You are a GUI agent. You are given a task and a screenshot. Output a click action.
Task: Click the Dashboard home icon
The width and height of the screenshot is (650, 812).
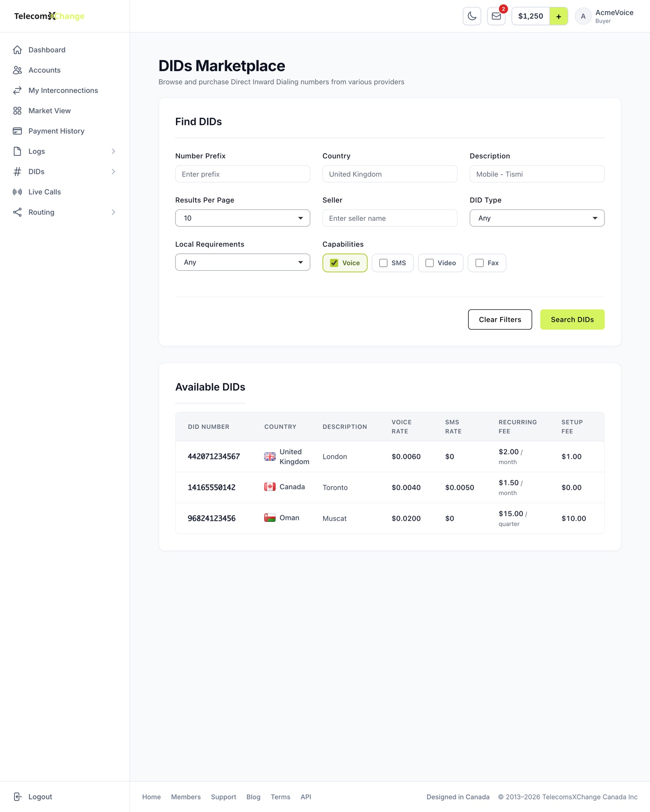coord(17,50)
